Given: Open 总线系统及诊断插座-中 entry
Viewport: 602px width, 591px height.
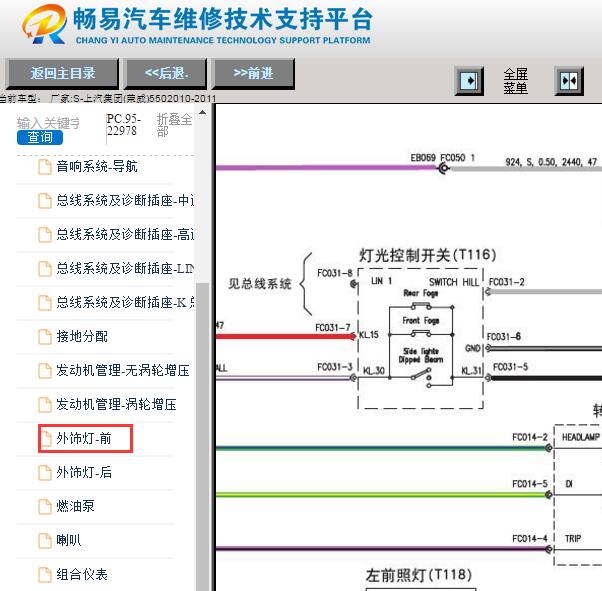Looking at the screenshot, I should pos(125,200).
